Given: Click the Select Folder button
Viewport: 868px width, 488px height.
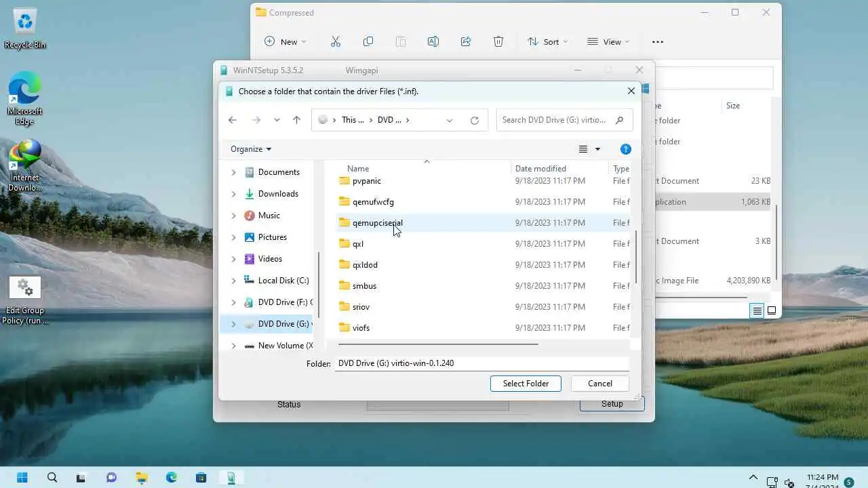Looking at the screenshot, I should [x=526, y=384].
